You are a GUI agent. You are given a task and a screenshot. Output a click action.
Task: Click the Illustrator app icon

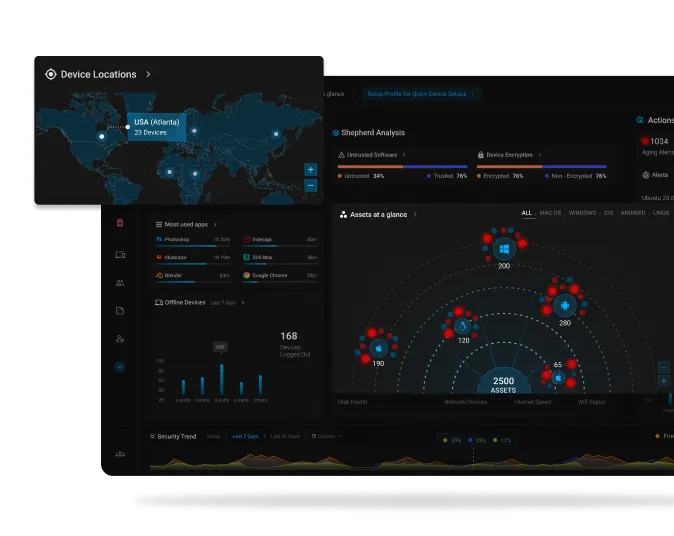(x=159, y=257)
